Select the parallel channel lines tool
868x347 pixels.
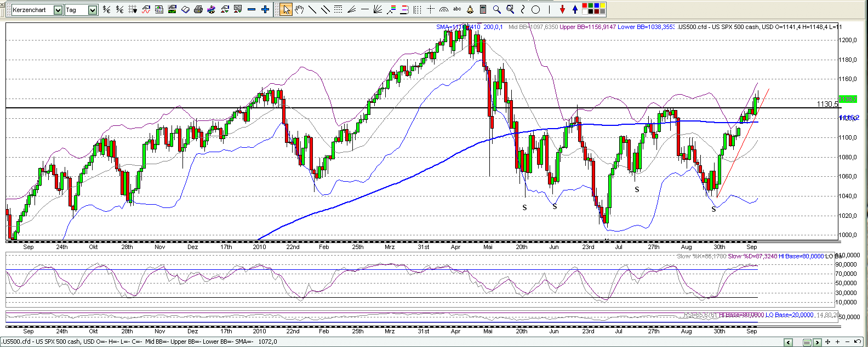pyautogui.click(x=325, y=9)
